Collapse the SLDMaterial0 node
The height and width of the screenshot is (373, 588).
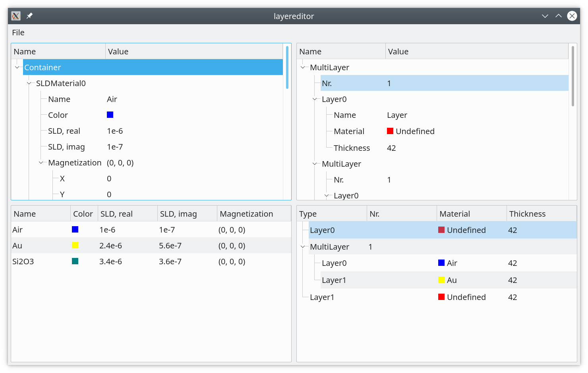29,83
